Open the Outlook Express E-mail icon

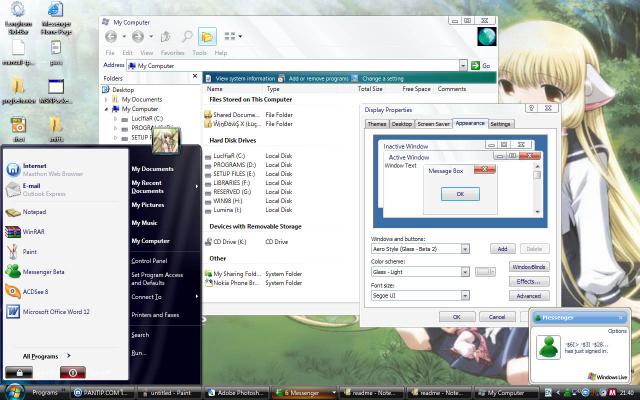point(13,189)
